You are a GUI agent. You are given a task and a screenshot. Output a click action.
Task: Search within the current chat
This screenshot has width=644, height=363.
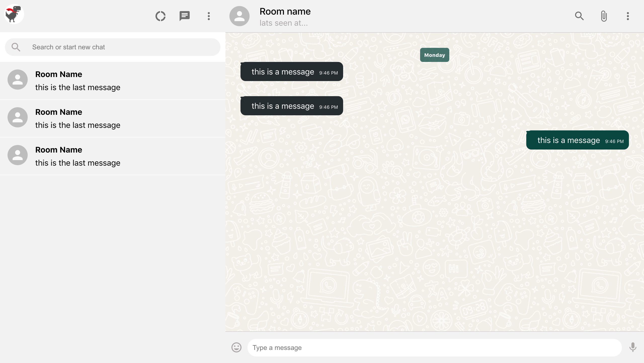[579, 16]
